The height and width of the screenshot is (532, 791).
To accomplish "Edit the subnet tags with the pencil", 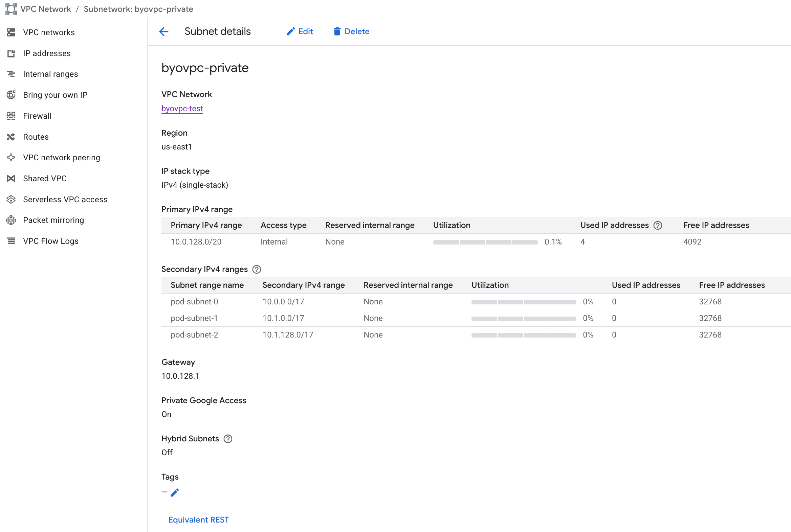I will click(175, 492).
